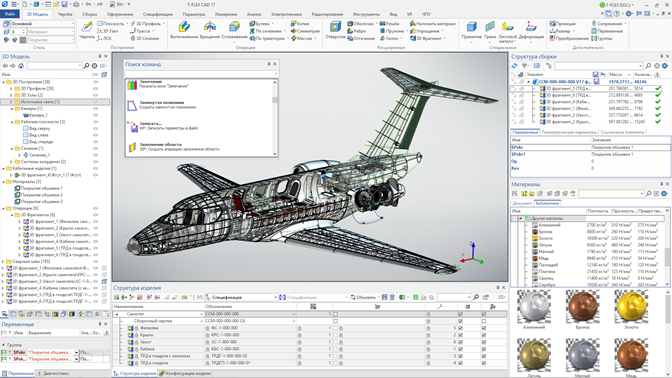The height and width of the screenshot is (378, 672).
Task: Click Наложить материал (Apply material)
Action: point(432,24)
